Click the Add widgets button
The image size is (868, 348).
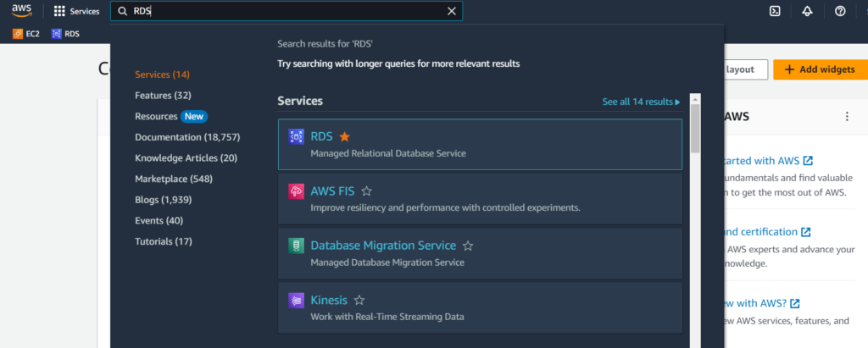click(x=821, y=69)
